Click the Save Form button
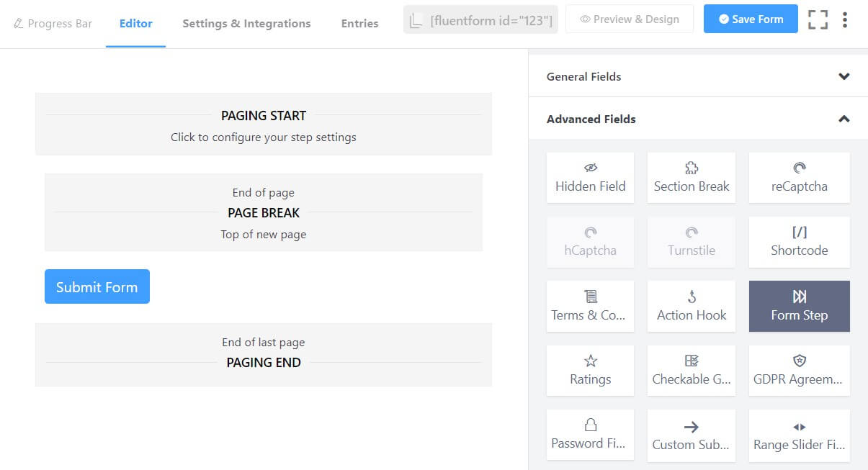Viewport: 868px width, 470px height. (751, 19)
